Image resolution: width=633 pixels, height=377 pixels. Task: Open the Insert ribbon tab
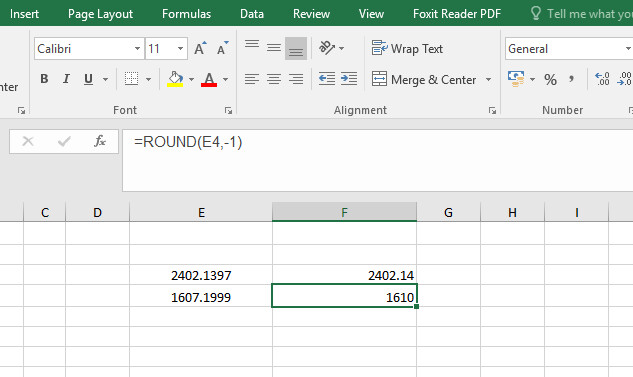pos(25,14)
